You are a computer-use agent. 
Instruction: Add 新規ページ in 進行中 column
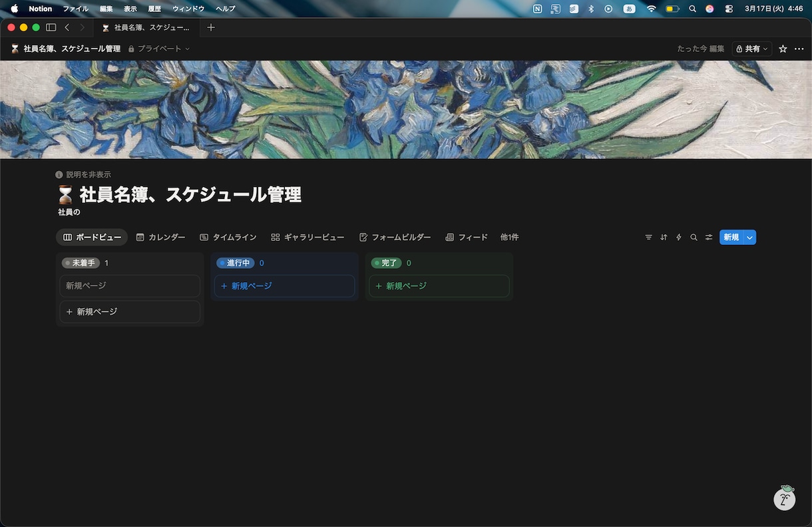[x=284, y=286]
